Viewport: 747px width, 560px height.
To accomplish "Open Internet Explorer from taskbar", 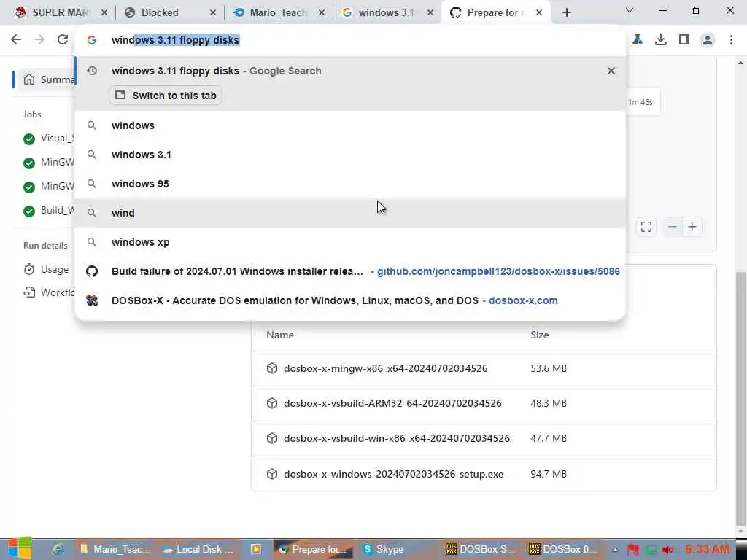I will (x=58, y=549).
